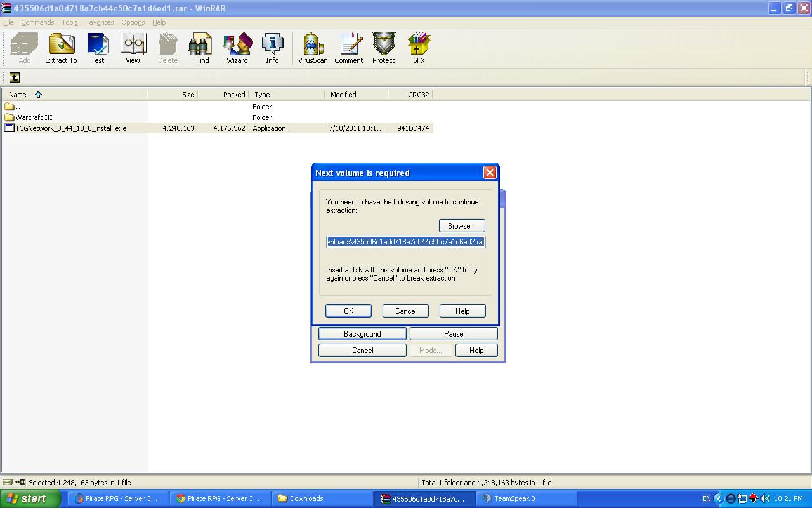Image resolution: width=812 pixels, height=508 pixels.
Task: Click the packed size 4,175,562 cell
Action: tap(229, 128)
